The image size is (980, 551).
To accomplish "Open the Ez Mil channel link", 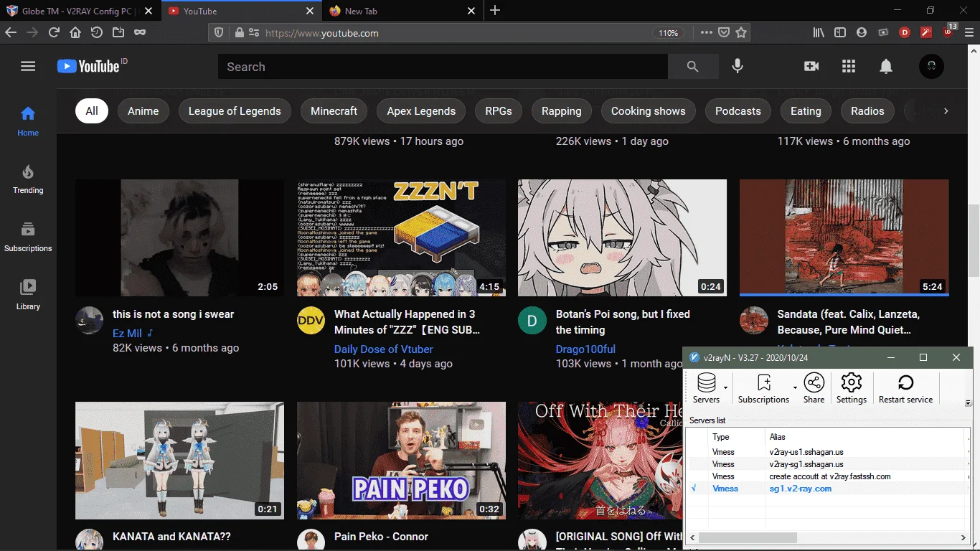I will [127, 334].
